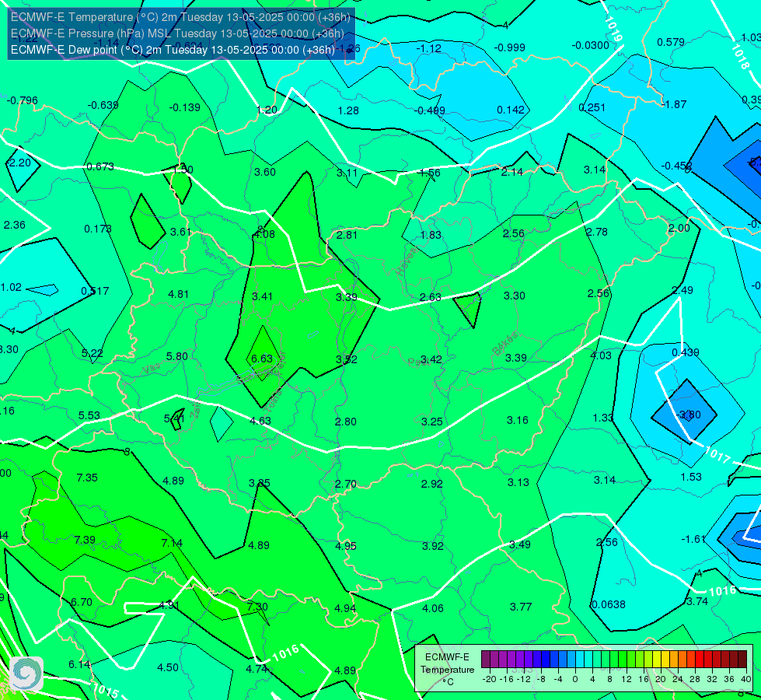Click the 2.81 dew point value
The height and width of the screenshot is (700, 761).
[347, 235]
